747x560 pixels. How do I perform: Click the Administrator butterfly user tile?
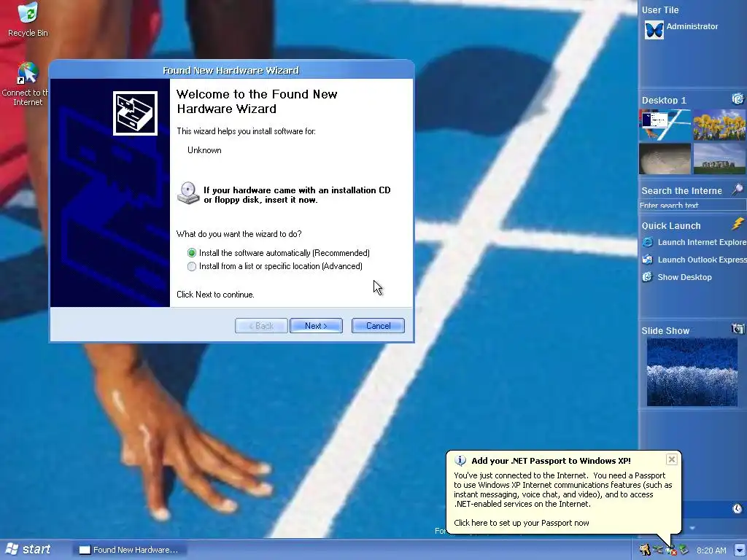pos(654,30)
